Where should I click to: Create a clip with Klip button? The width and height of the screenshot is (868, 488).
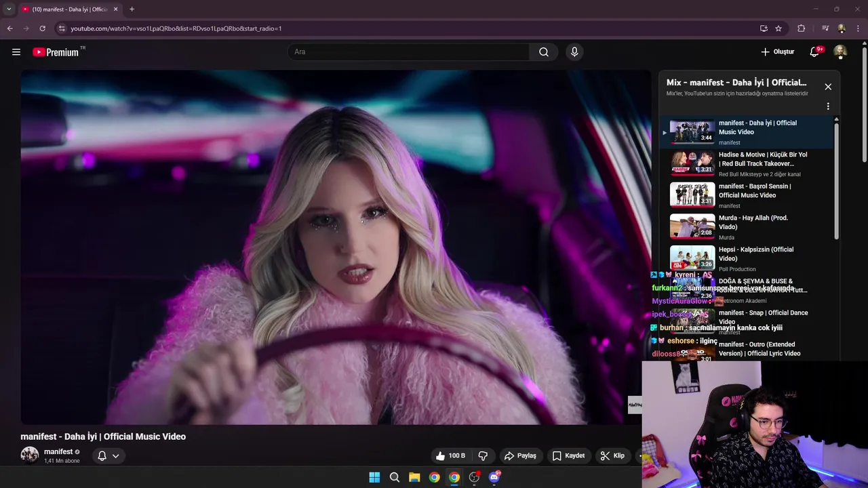(x=612, y=455)
